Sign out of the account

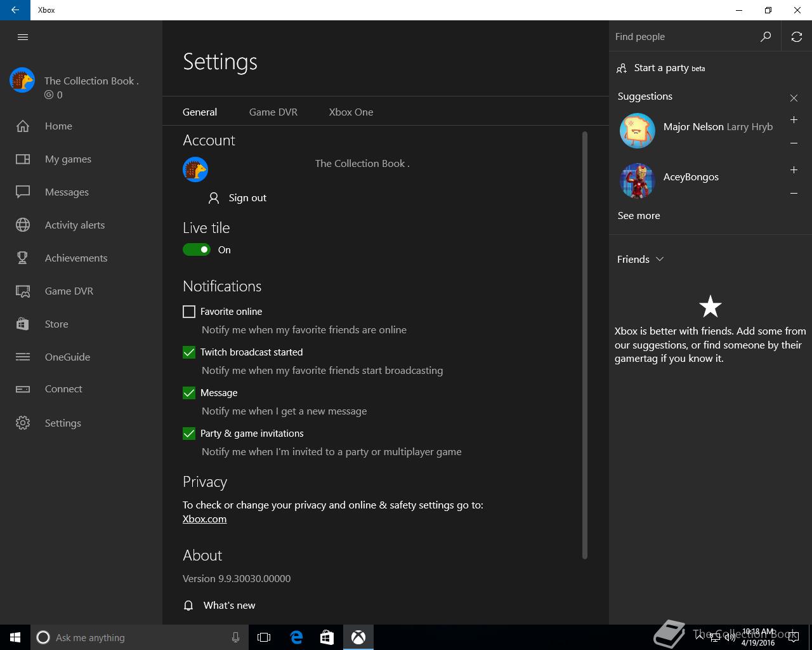click(x=237, y=198)
